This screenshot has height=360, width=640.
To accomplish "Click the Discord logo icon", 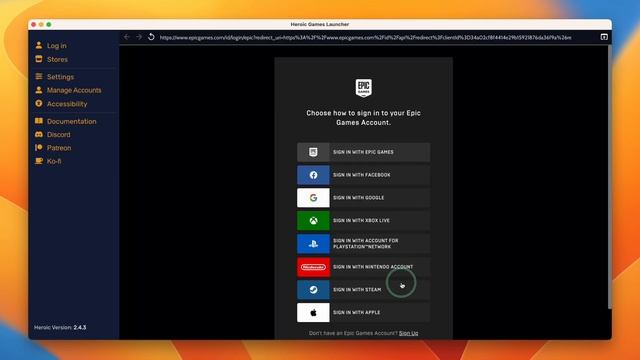I will tap(39, 134).
